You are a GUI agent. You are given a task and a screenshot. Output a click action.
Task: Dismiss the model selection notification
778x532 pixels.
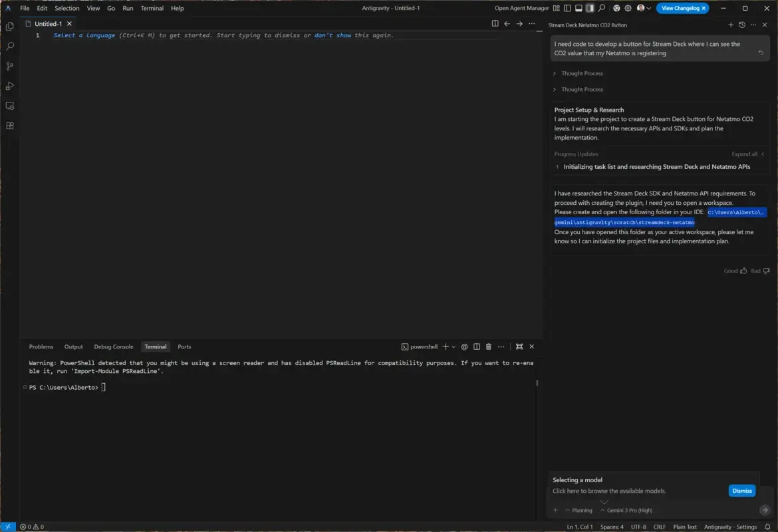tap(741, 490)
